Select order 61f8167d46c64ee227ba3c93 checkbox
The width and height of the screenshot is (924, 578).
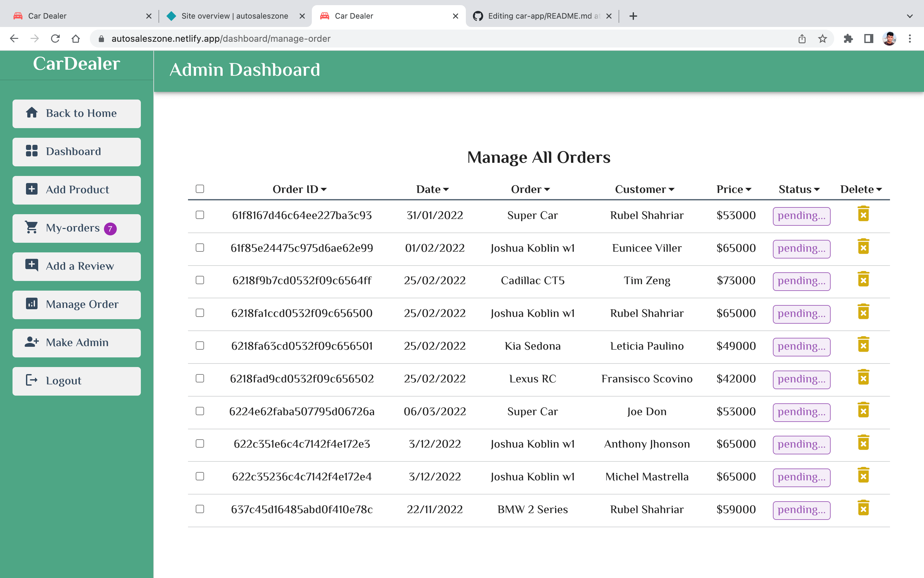click(x=200, y=215)
